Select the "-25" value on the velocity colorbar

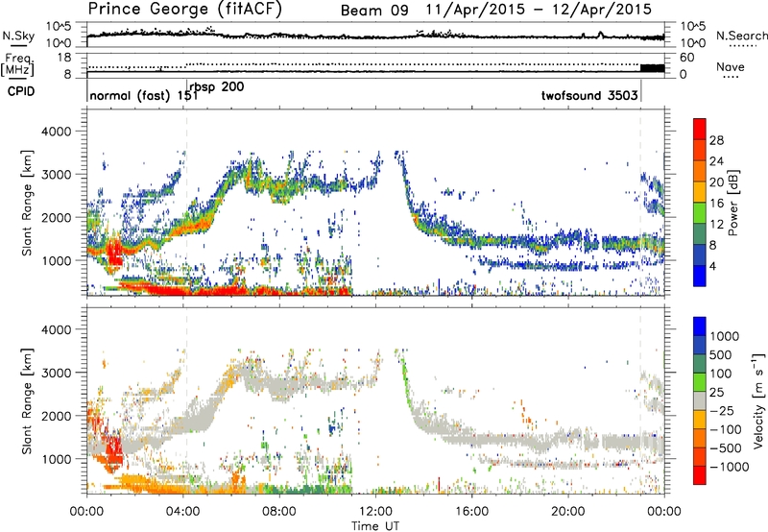coord(722,411)
